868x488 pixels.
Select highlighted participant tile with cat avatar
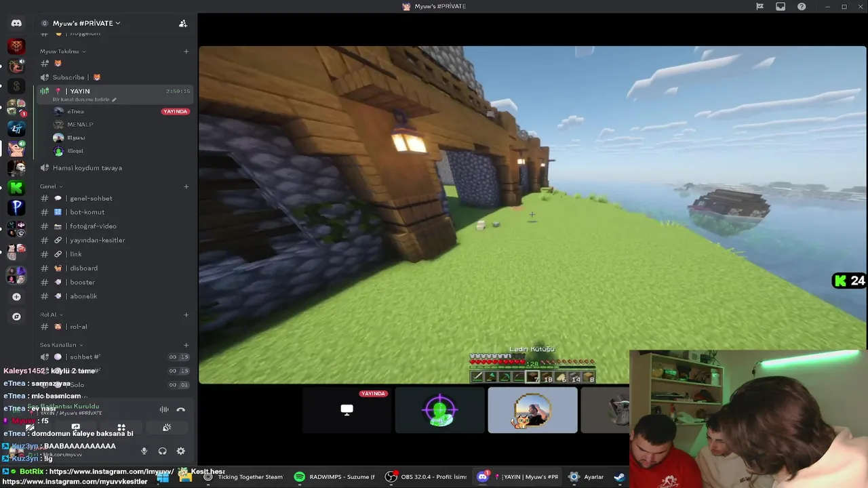[532, 410]
